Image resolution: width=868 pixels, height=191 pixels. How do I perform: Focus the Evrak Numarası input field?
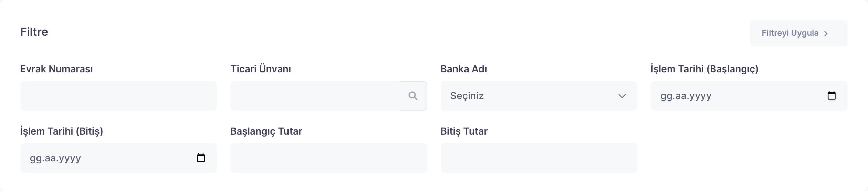118,96
